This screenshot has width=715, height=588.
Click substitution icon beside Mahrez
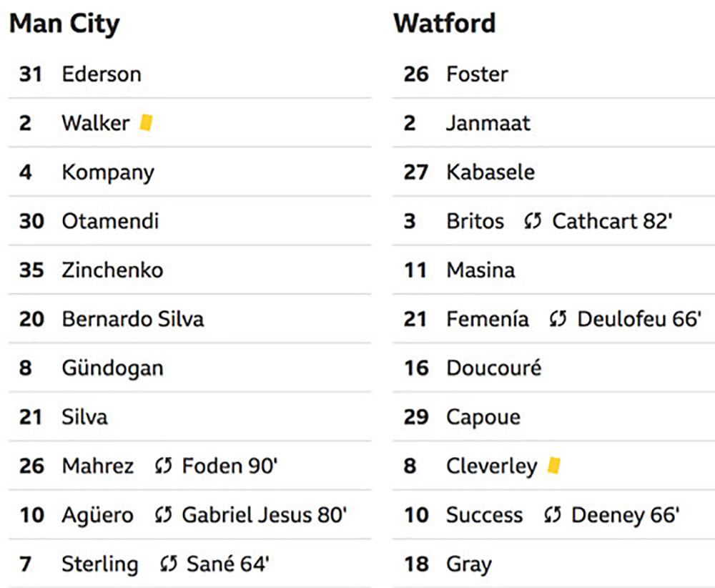163,466
